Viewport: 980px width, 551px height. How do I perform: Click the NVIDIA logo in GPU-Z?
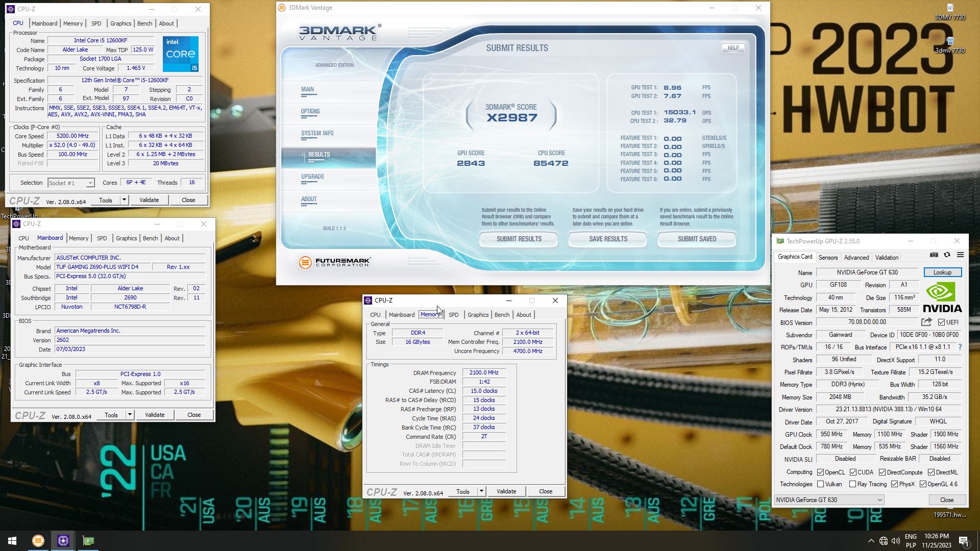[942, 297]
